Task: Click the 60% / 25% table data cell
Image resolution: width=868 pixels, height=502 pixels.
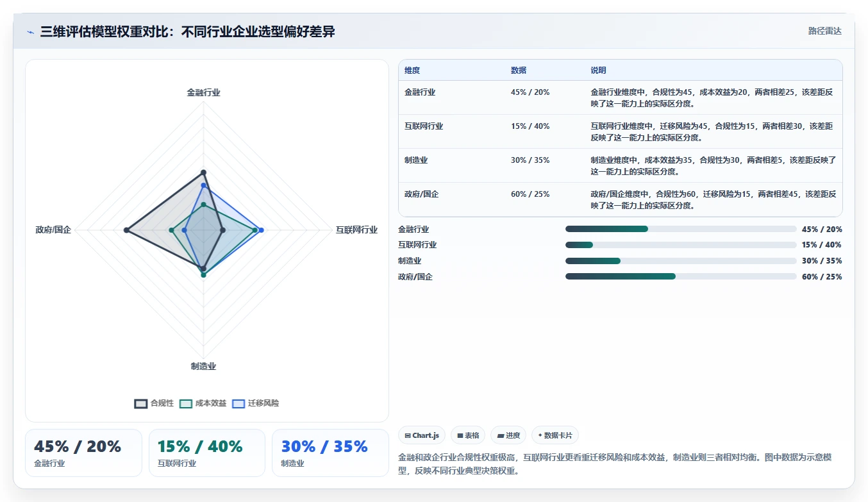Action: (530, 194)
